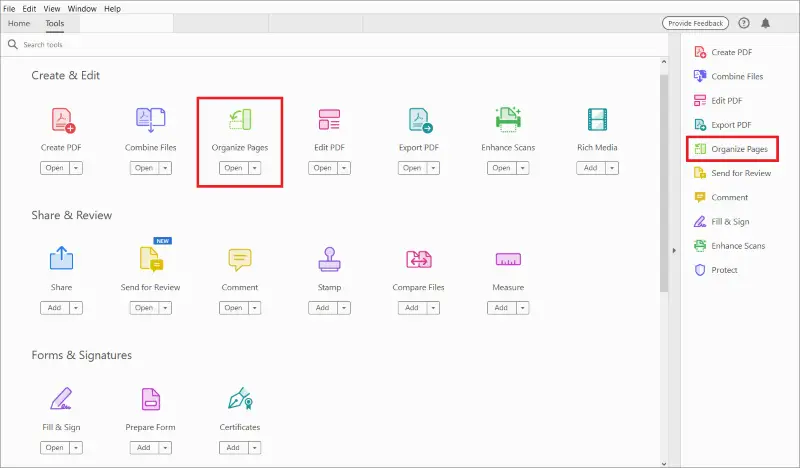Expand dropdown arrow next to Rich Media Add
Image resolution: width=800 pixels, height=468 pixels.
pyautogui.click(x=612, y=168)
